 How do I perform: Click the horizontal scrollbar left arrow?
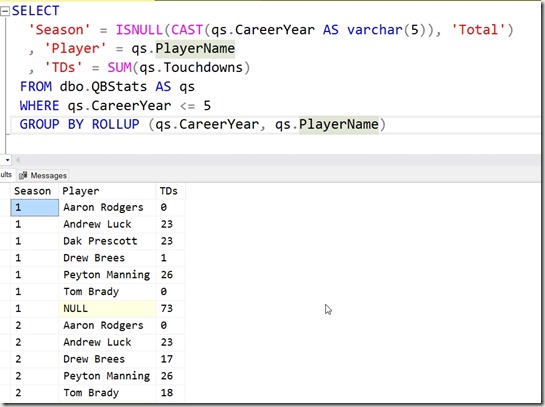[17, 160]
